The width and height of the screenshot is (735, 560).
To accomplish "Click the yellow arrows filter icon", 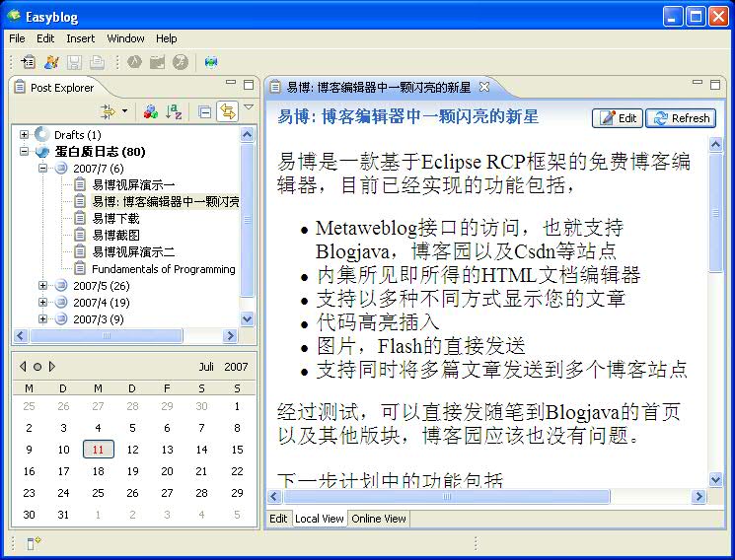I will click(x=108, y=111).
